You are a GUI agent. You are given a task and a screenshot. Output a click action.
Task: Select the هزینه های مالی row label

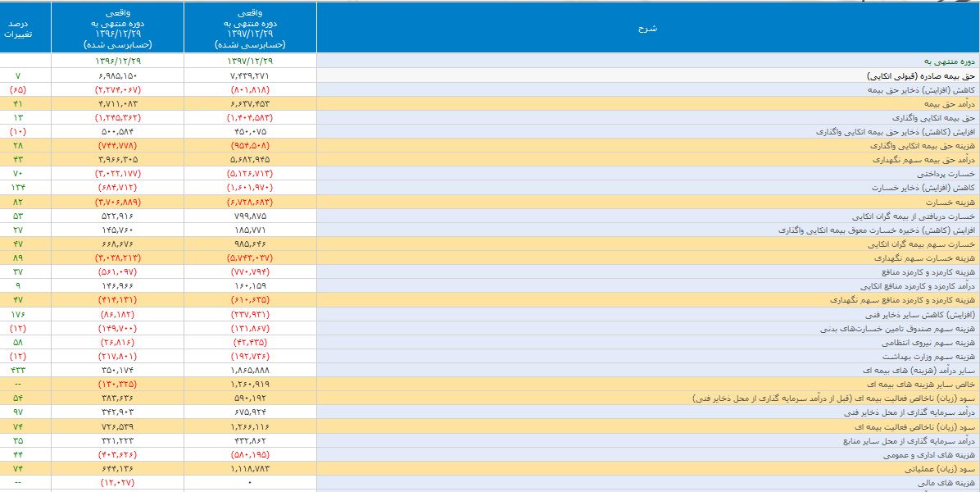click(947, 484)
